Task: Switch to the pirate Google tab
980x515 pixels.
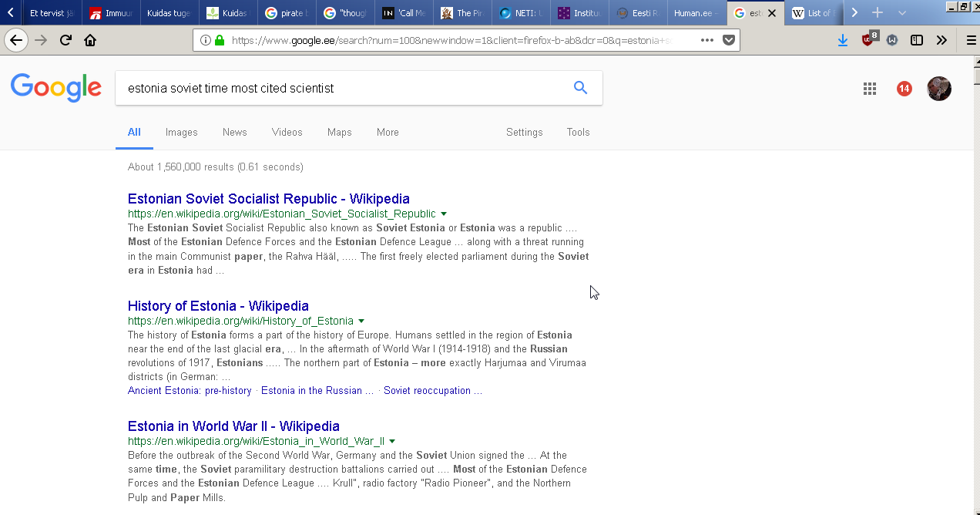Action: pyautogui.click(x=287, y=13)
